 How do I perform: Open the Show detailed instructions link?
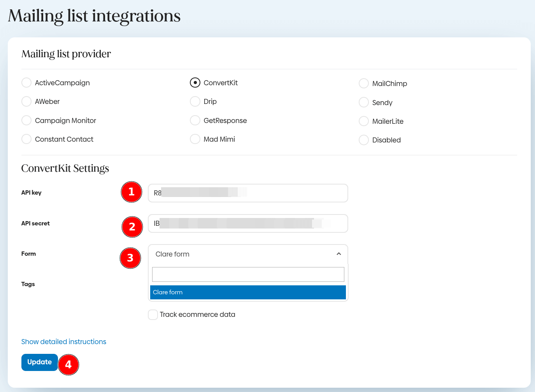tap(64, 342)
